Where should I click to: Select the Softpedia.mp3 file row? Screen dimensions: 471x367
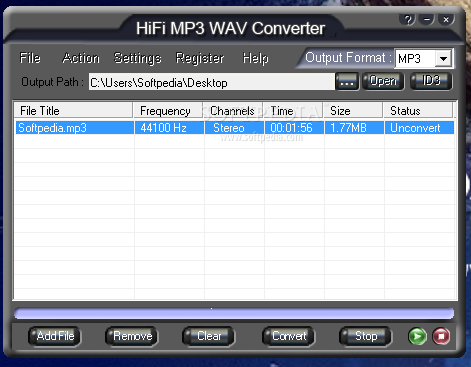coord(235,128)
